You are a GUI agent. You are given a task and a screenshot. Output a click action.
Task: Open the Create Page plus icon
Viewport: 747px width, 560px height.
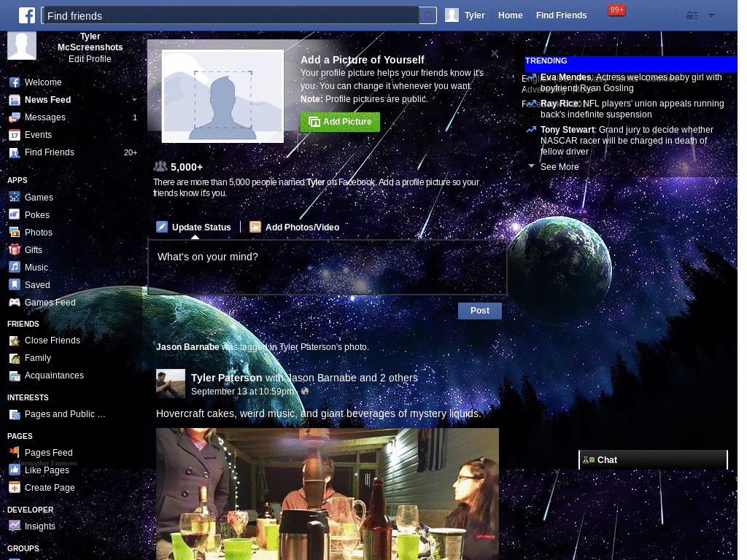click(x=15, y=488)
